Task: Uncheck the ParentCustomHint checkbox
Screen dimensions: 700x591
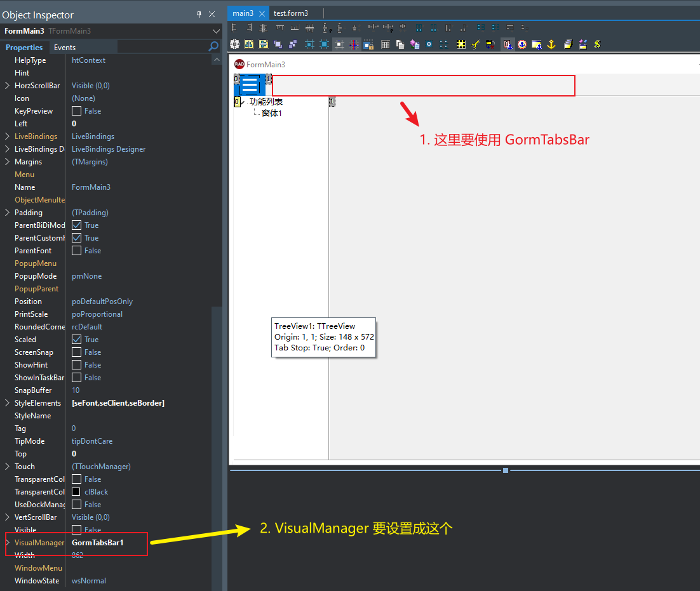Action: [77, 238]
